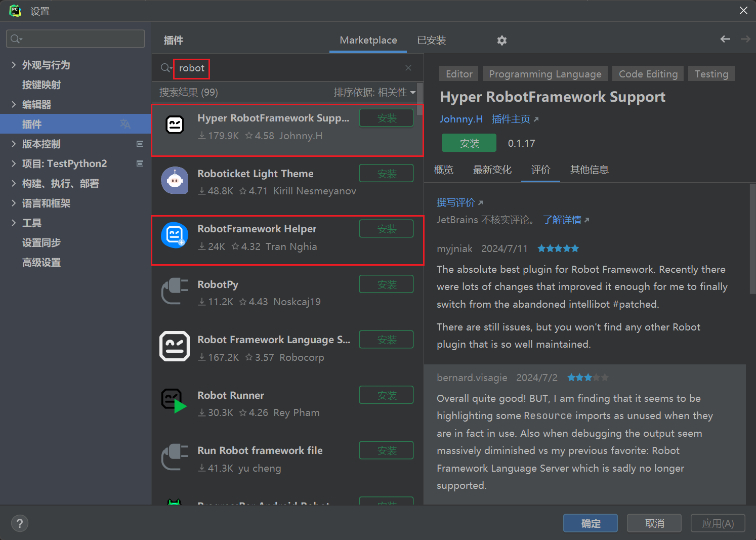Expand the 外观与行为 tree node
The width and height of the screenshot is (756, 540).
14,65
